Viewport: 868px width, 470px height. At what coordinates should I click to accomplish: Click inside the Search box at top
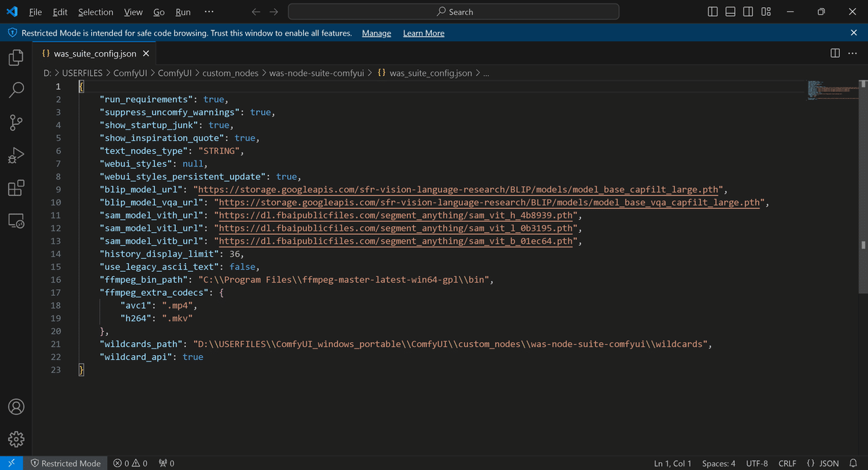coord(454,12)
